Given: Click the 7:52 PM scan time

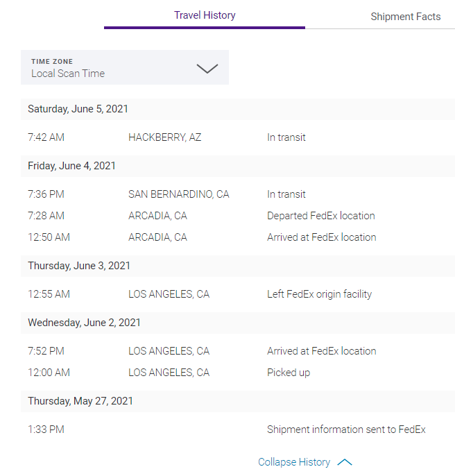Looking at the screenshot, I should pos(46,351).
